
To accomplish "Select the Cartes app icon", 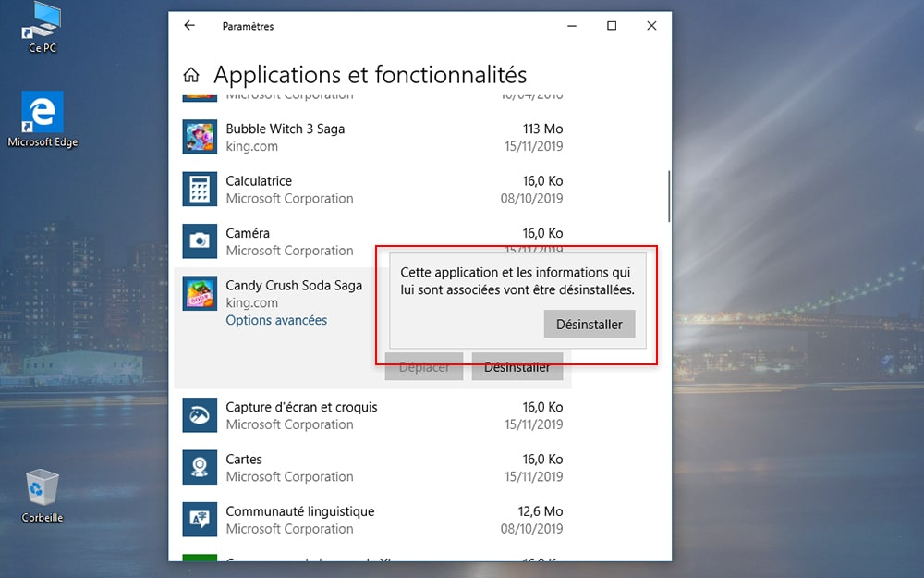I will coord(200,468).
